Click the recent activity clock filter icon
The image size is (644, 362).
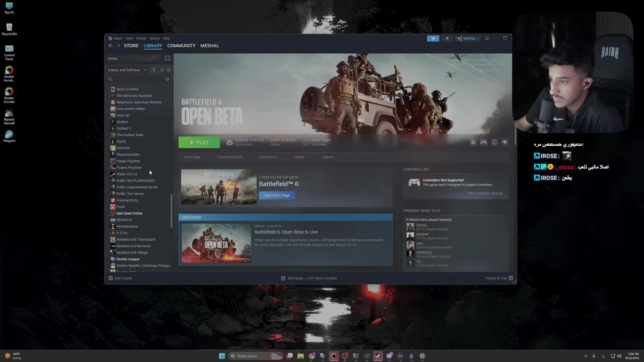click(162, 70)
